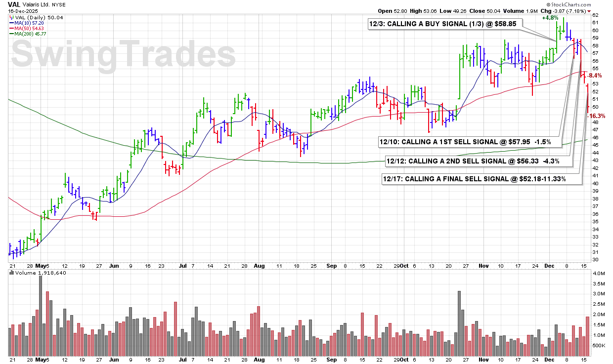The height and width of the screenshot is (364, 613).
Task: Click the -8.4% loss label
Action: pos(594,76)
